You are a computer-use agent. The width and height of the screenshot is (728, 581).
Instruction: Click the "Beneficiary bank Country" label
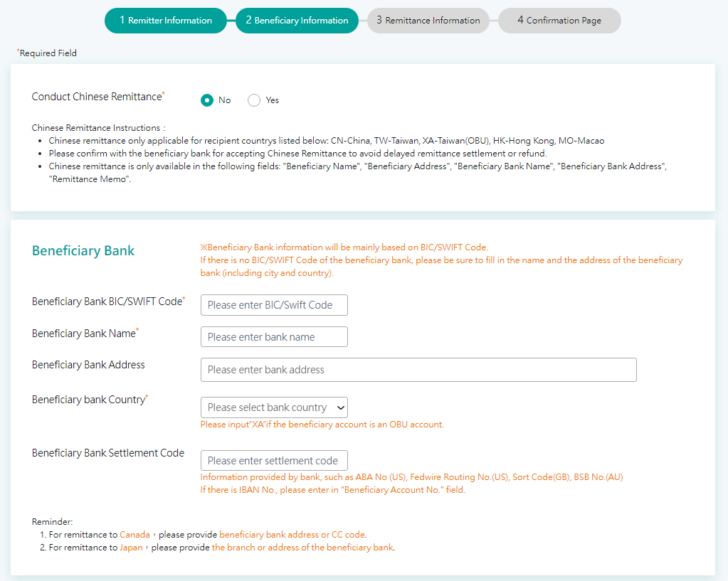88,400
